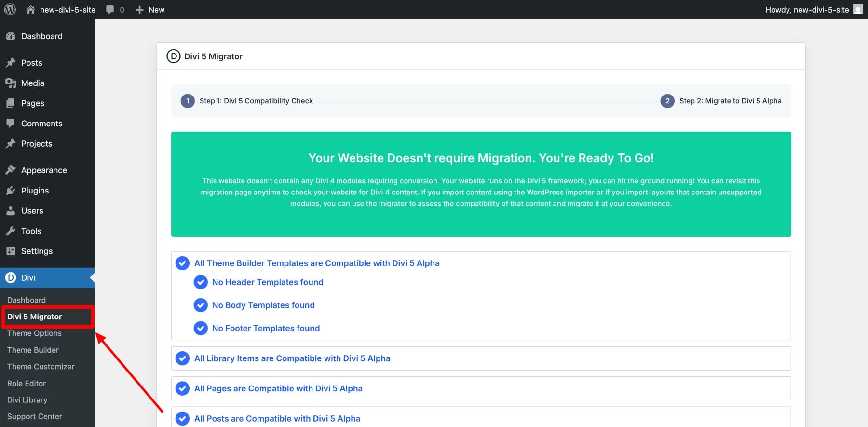Viewport: 868px width, 427px height.
Task: Expand All Posts are Compatible row
Action: click(481, 417)
